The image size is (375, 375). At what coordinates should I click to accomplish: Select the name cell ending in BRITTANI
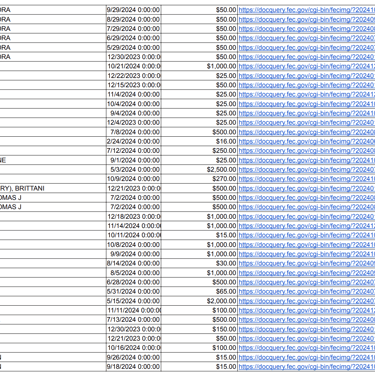pyautogui.click(x=53, y=188)
